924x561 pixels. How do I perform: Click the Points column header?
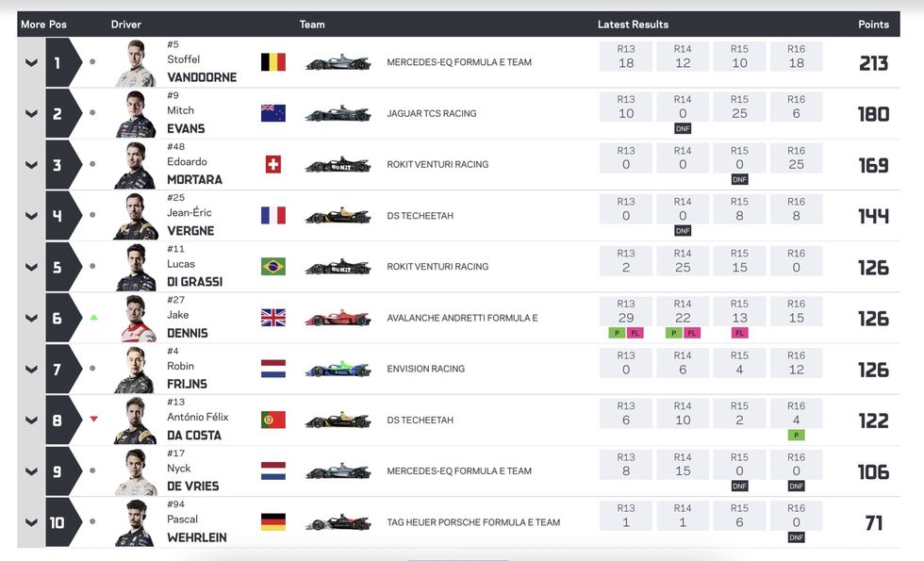[x=873, y=25]
